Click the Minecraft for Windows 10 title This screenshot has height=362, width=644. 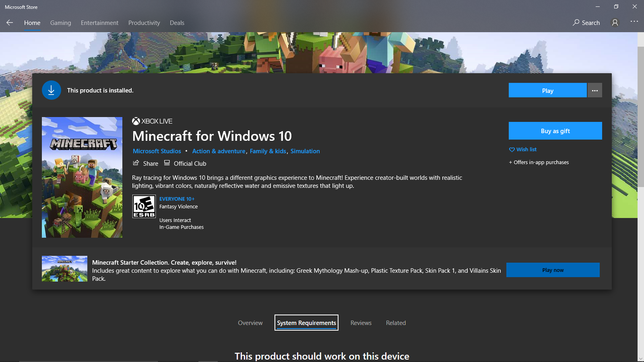(x=212, y=136)
